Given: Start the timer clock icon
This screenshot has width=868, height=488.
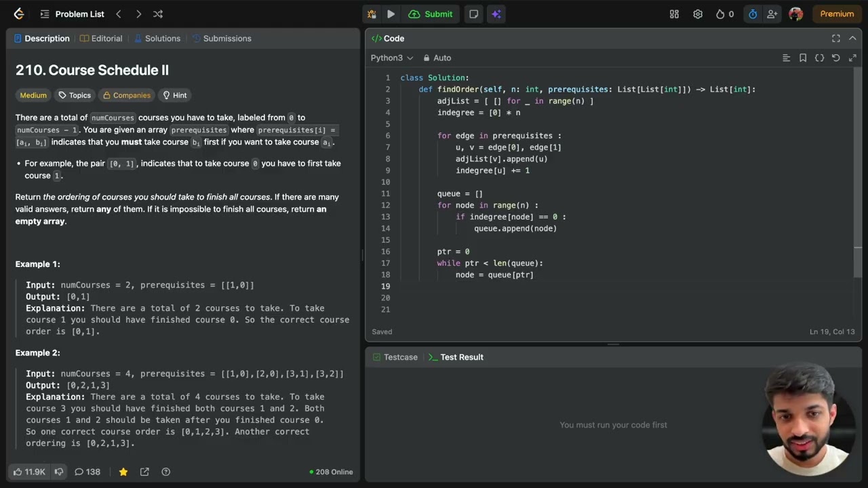Looking at the screenshot, I should pyautogui.click(x=753, y=14).
